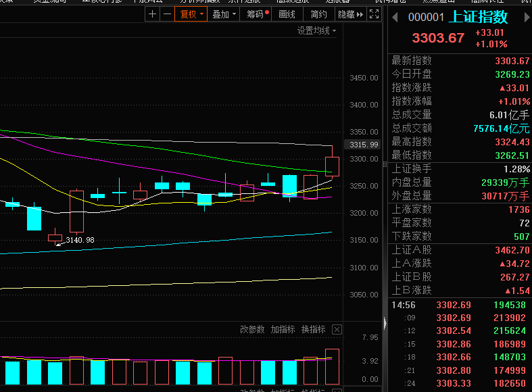Click latest volume bar in indicator

[x=332, y=366]
